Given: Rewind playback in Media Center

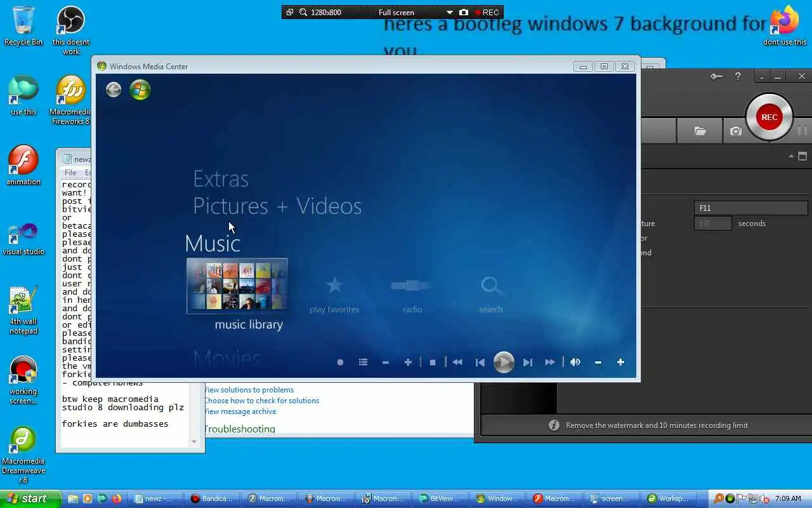Looking at the screenshot, I should (457, 362).
